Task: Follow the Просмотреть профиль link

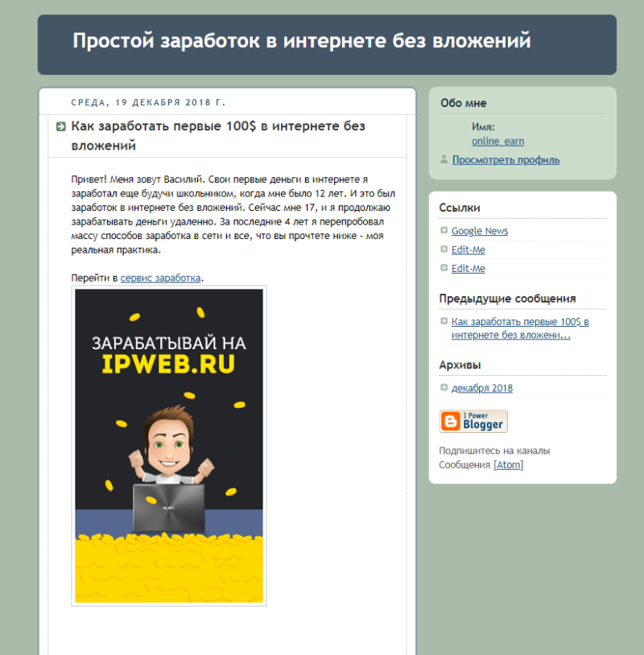Action: point(506,160)
